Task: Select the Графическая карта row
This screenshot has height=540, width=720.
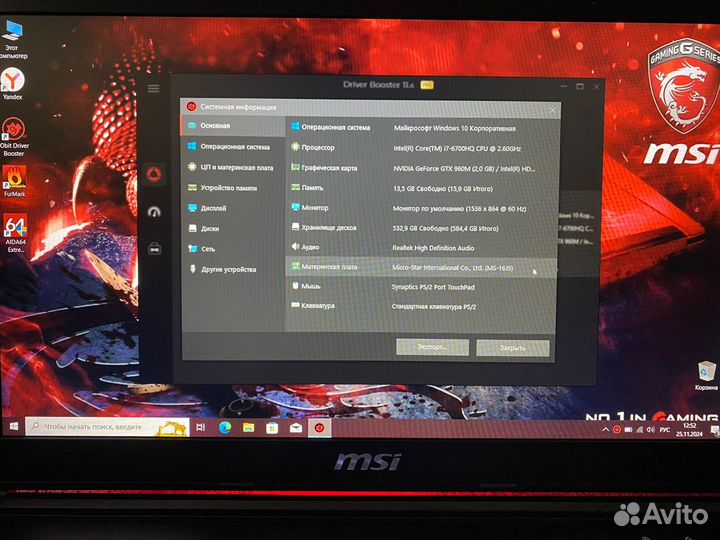Action: coord(422,168)
